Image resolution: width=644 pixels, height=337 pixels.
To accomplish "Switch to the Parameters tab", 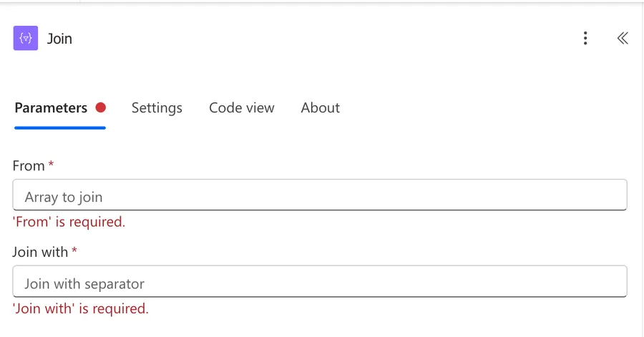I will [51, 107].
